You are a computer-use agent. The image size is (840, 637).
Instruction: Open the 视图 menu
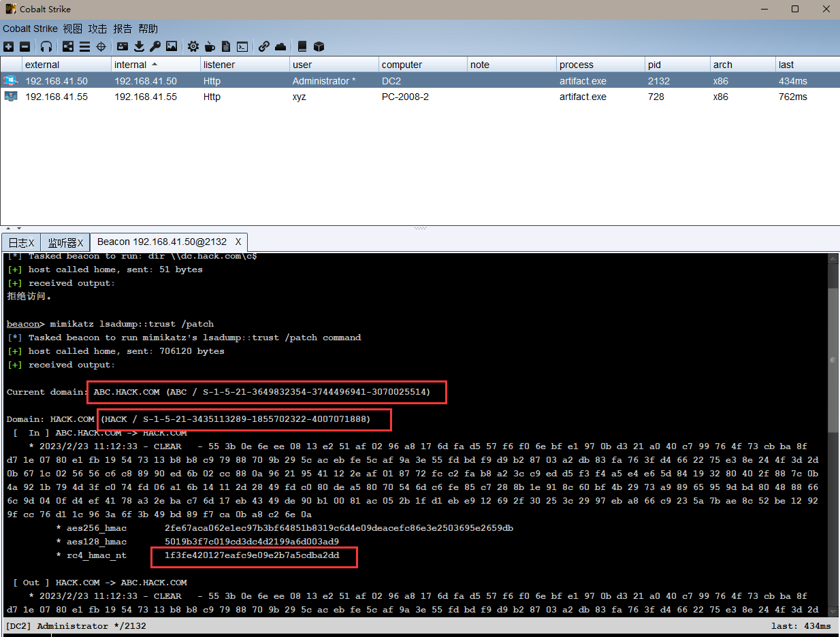pos(72,29)
